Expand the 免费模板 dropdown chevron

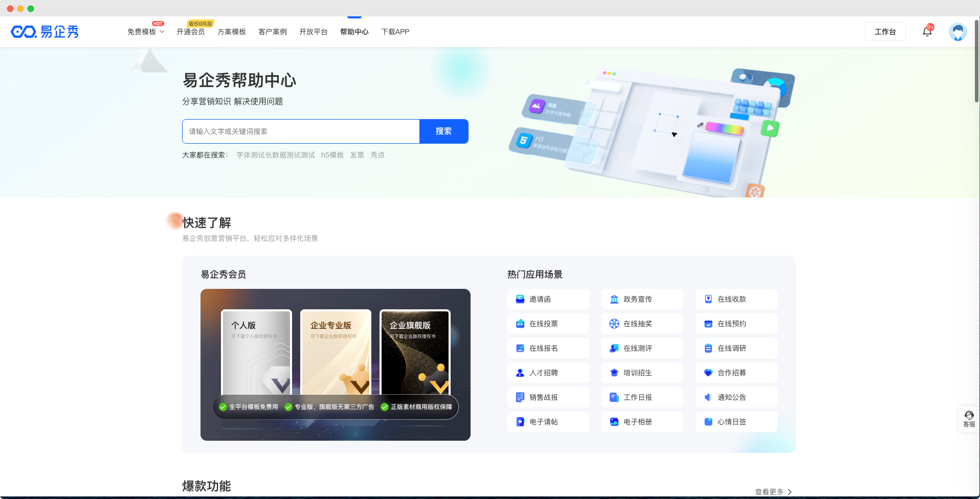(162, 32)
